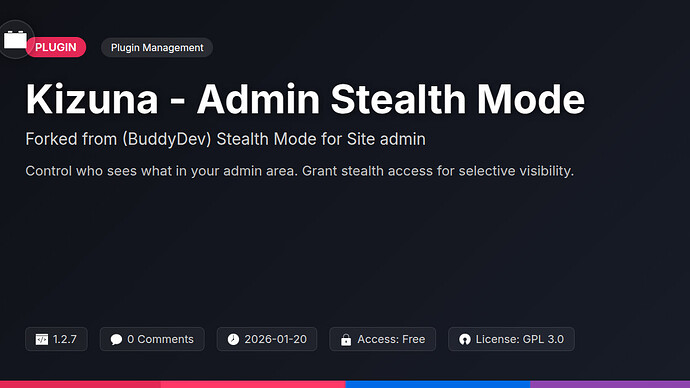Click the clock date icon
The image size is (690, 388).
233,339
